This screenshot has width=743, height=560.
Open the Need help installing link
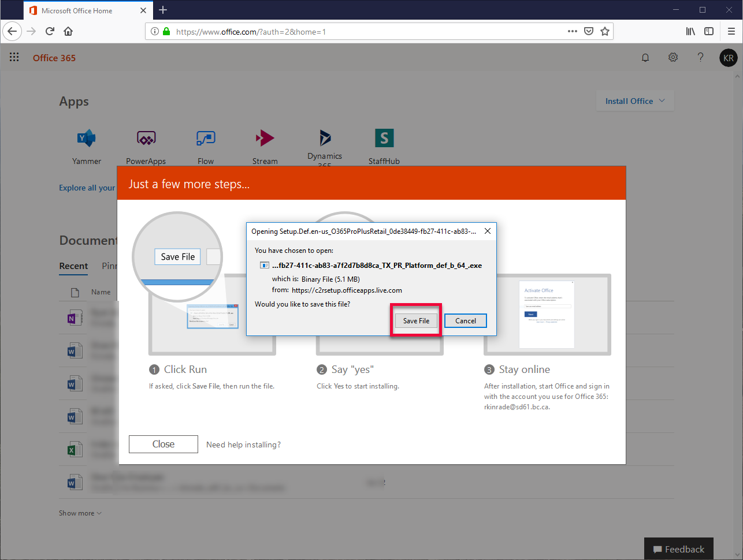pos(244,445)
